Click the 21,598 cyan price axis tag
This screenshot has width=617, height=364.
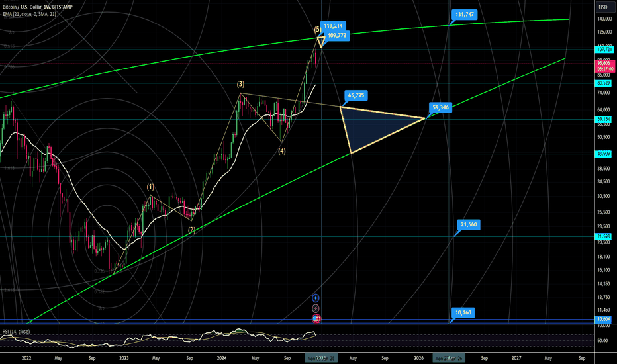click(603, 236)
